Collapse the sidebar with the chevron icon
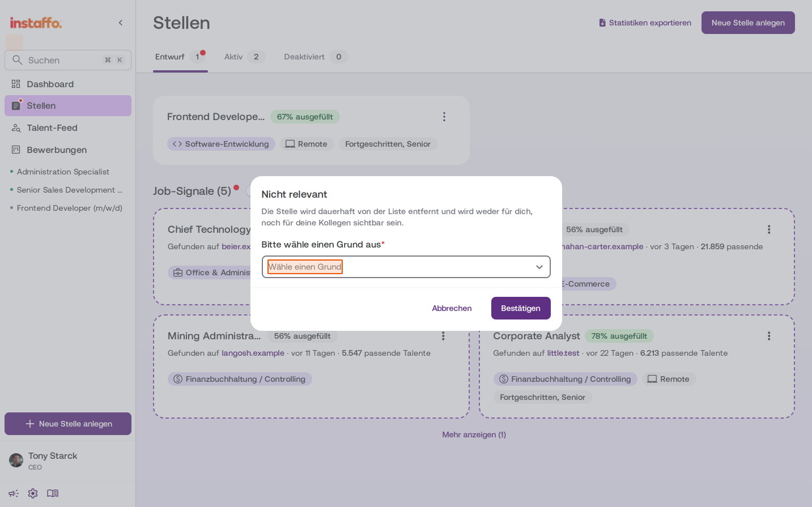This screenshot has height=507, width=812. pos(121,23)
